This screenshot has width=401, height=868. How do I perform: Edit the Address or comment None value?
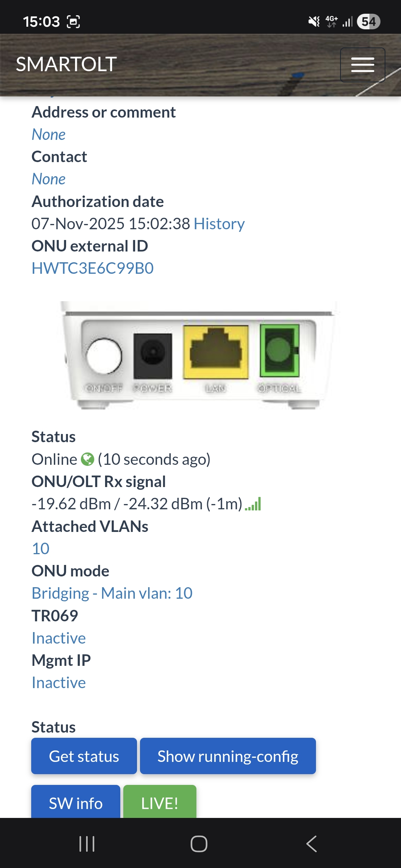(49, 134)
